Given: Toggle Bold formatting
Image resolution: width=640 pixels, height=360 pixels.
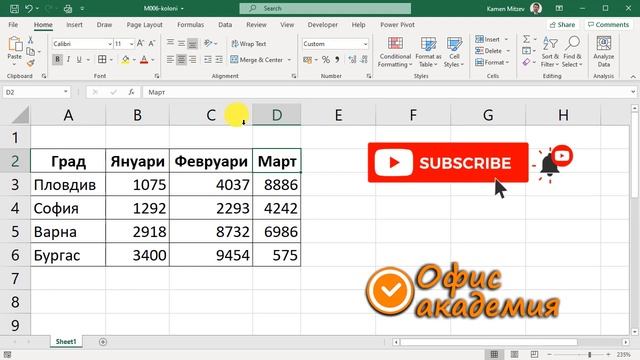Looking at the screenshot, I should [57, 60].
